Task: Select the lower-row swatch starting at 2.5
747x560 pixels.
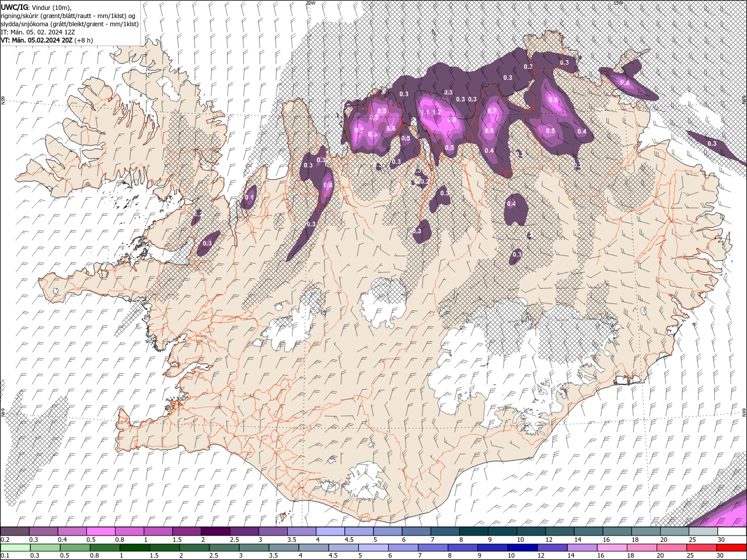Action: (x=224, y=548)
